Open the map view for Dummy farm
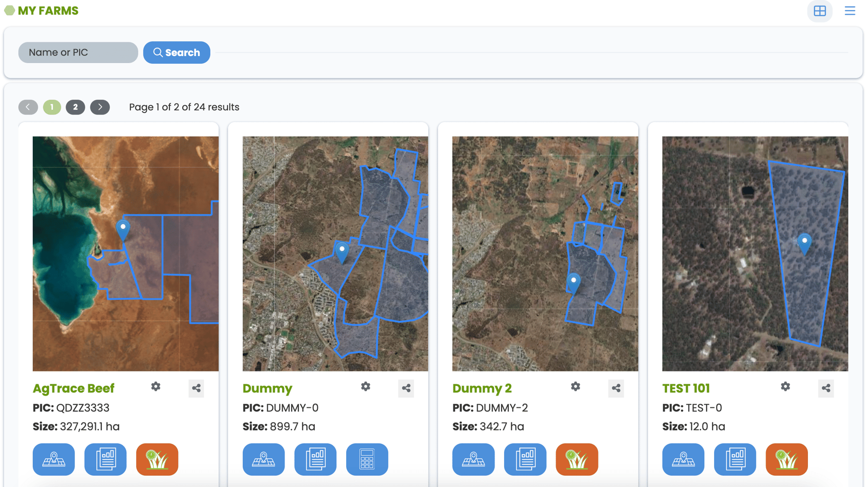The width and height of the screenshot is (868, 487). [263, 459]
